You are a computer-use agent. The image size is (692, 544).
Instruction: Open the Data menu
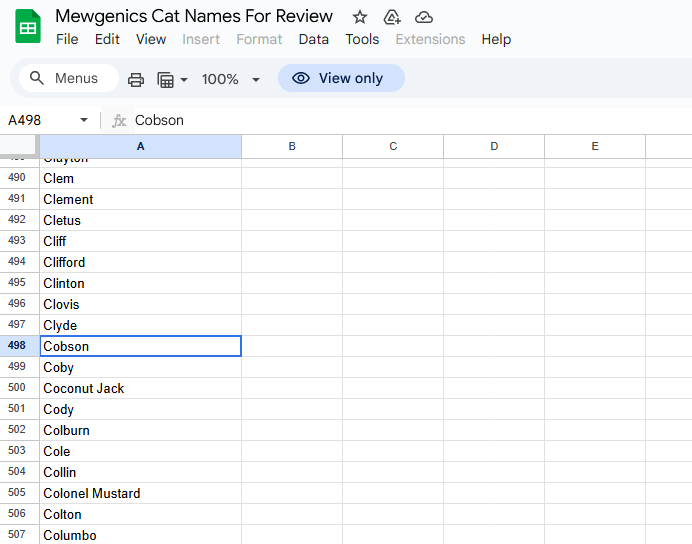pyautogui.click(x=313, y=39)
